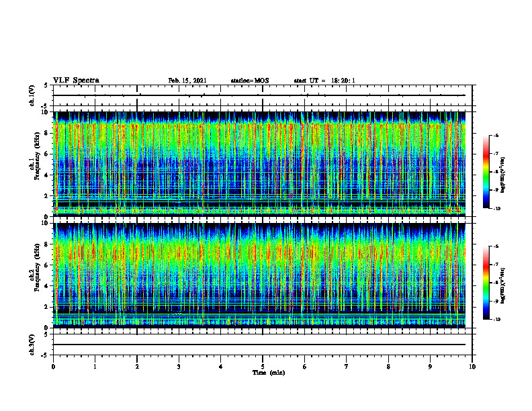This screenshot has width=532, height=411.
Task: Click the "-6" tick on ch.1 color bar
Action: point(496,136)
